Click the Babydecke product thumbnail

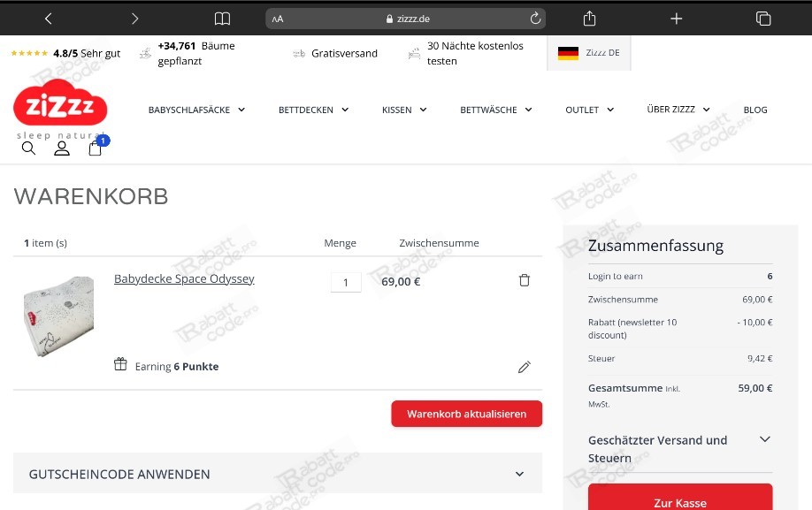coord(59,316)
